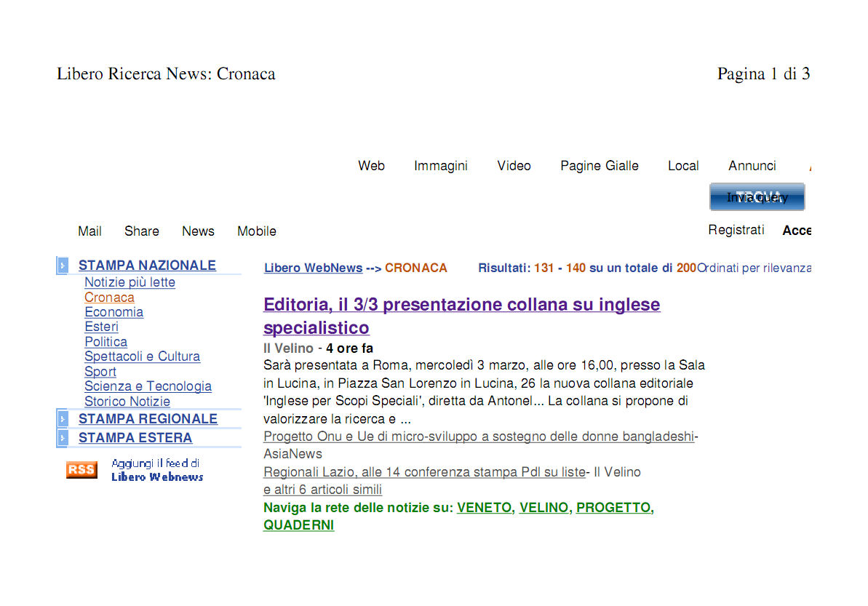Expand the Stampa Regionale arrow icon

[x=63, y=419]
